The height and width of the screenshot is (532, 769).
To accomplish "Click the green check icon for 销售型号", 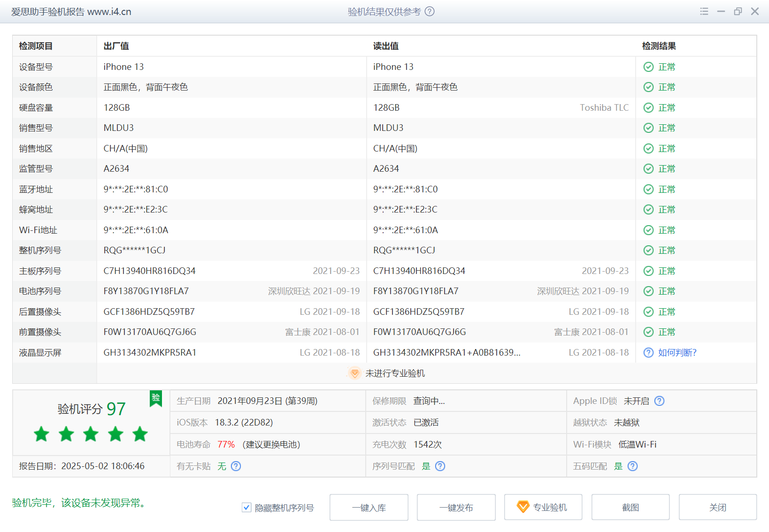I will coord(648,128).
